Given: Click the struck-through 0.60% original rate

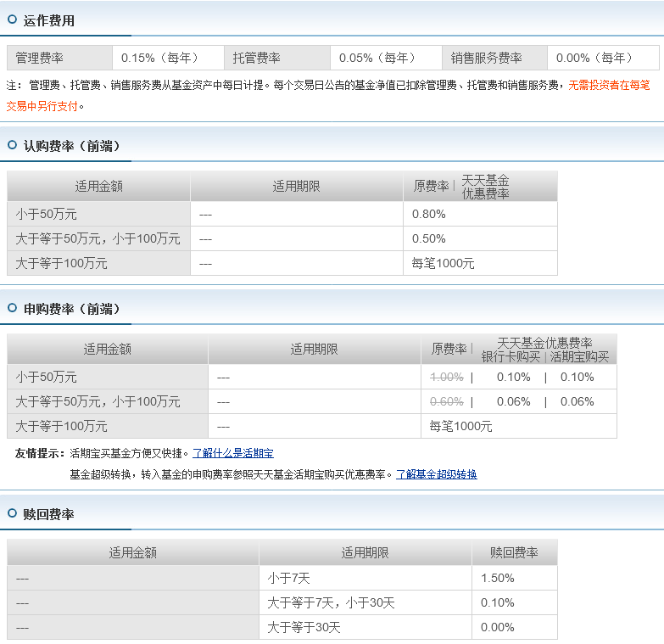Looking at the screenshot, I should [447, 401].
